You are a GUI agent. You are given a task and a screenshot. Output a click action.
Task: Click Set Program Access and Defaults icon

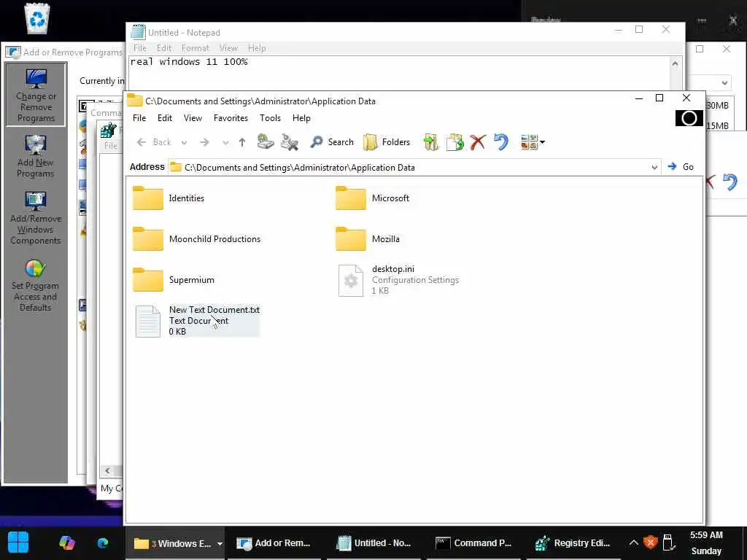35,286
